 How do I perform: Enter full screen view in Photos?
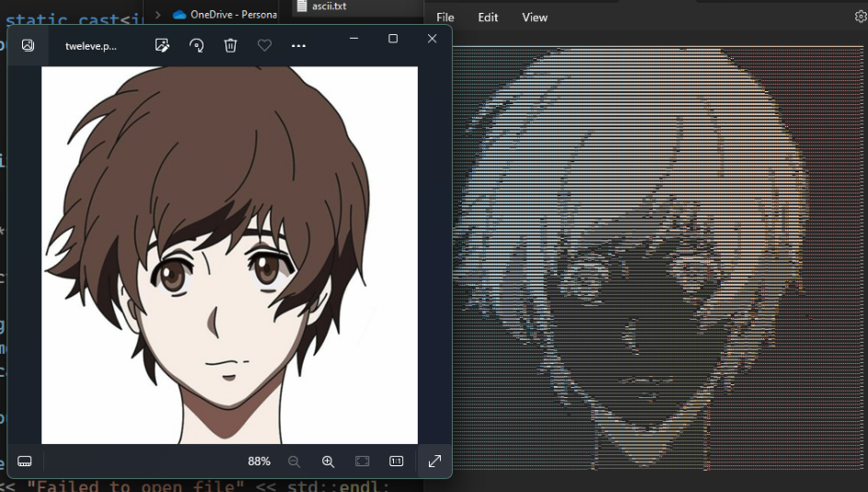pyautogui.click(x=435, y=461)
